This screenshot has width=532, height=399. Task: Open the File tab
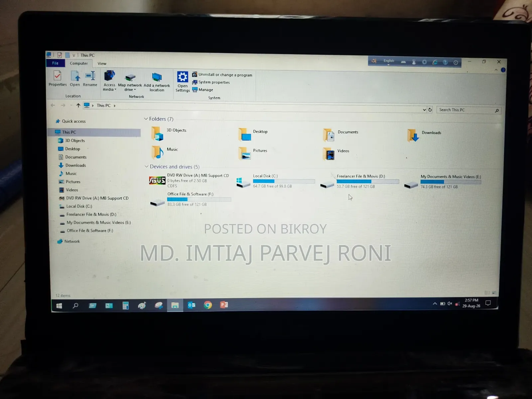point(55,63)
